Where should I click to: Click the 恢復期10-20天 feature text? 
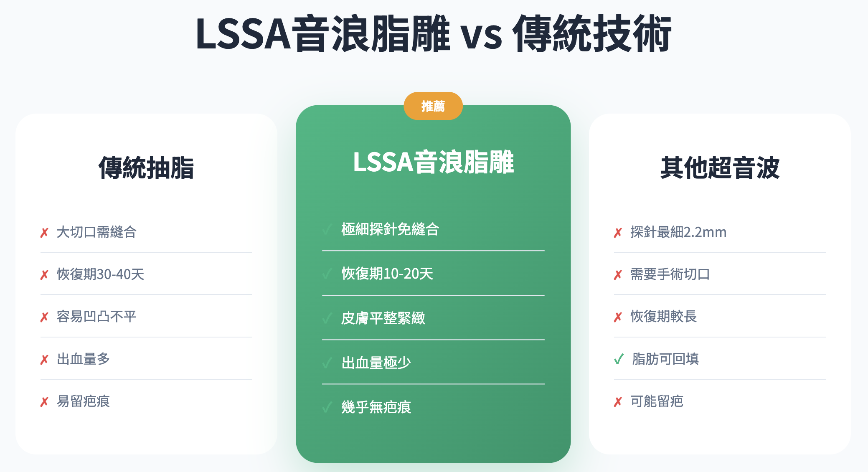[387, 274]
